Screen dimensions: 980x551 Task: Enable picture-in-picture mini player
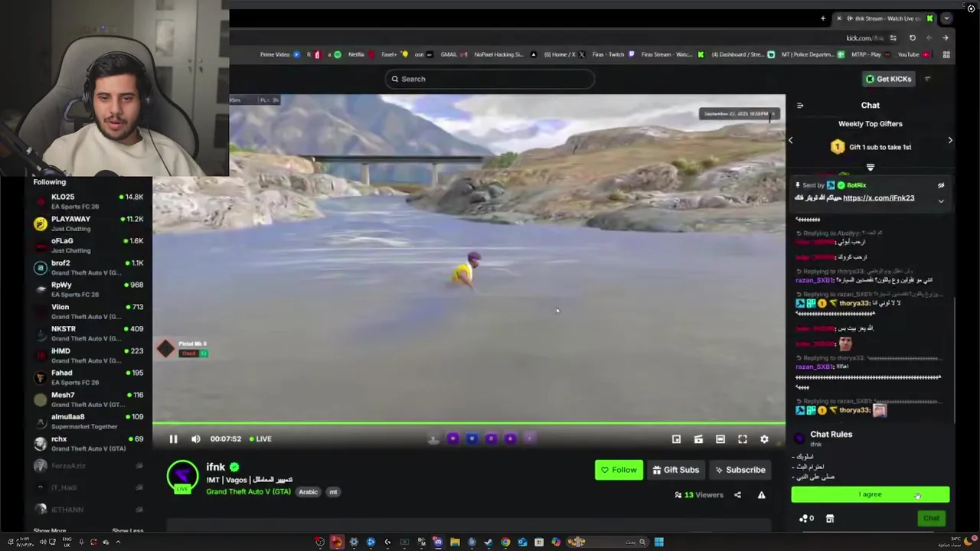pos(676,439)
